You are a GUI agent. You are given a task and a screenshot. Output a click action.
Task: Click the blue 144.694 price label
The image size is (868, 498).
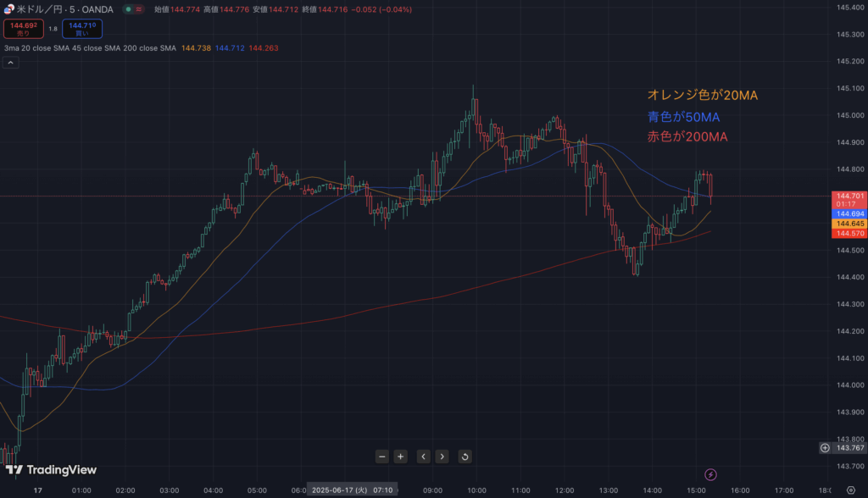click(850, 214)
